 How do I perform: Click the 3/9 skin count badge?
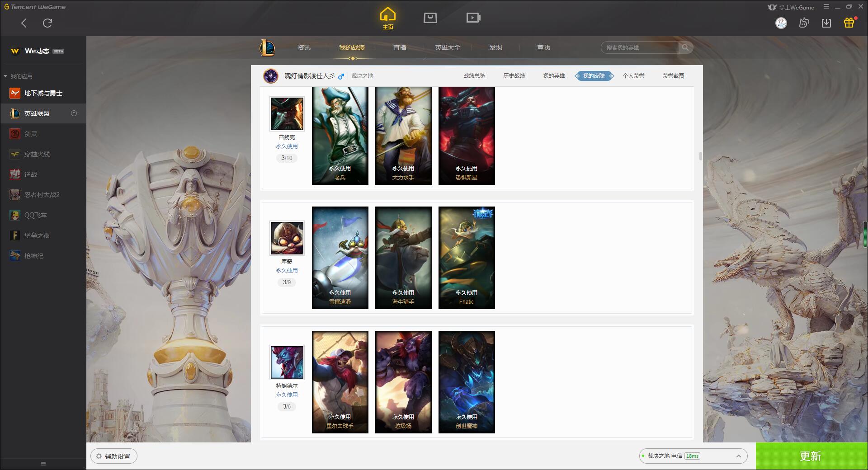click(x=287, y=282)
